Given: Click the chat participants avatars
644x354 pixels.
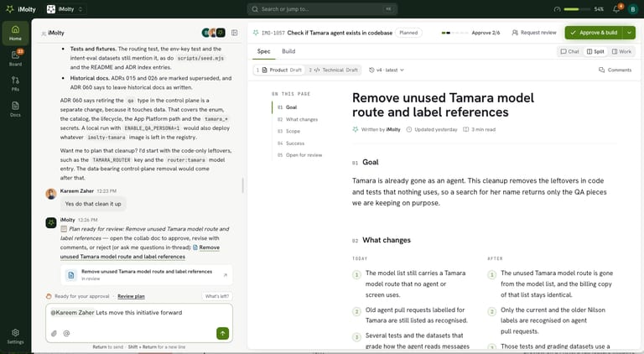Looking at the screenshot, I should 213,33.
